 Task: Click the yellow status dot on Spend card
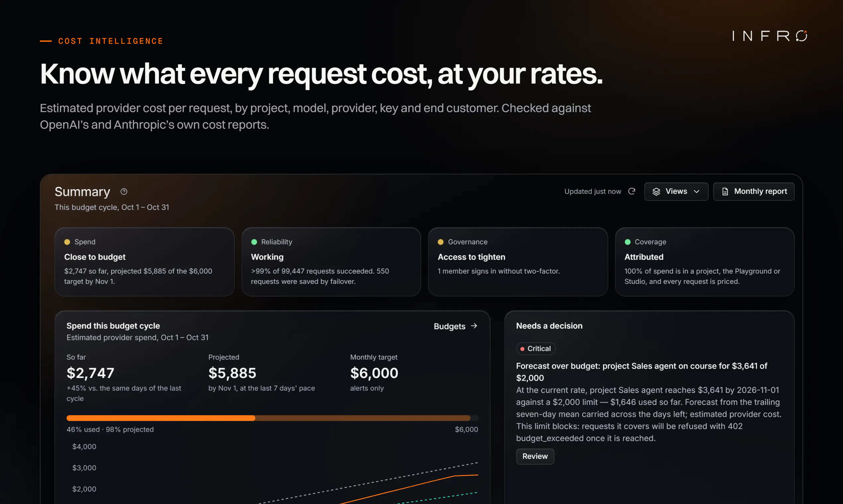(x=67, y=242)
